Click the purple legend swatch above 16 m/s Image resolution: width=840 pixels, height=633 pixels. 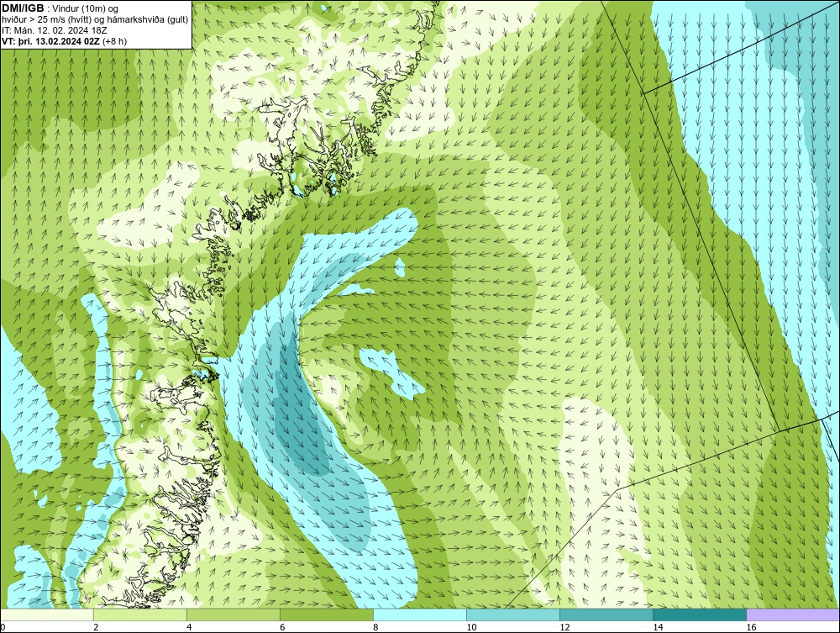click(x=793, y=615)
